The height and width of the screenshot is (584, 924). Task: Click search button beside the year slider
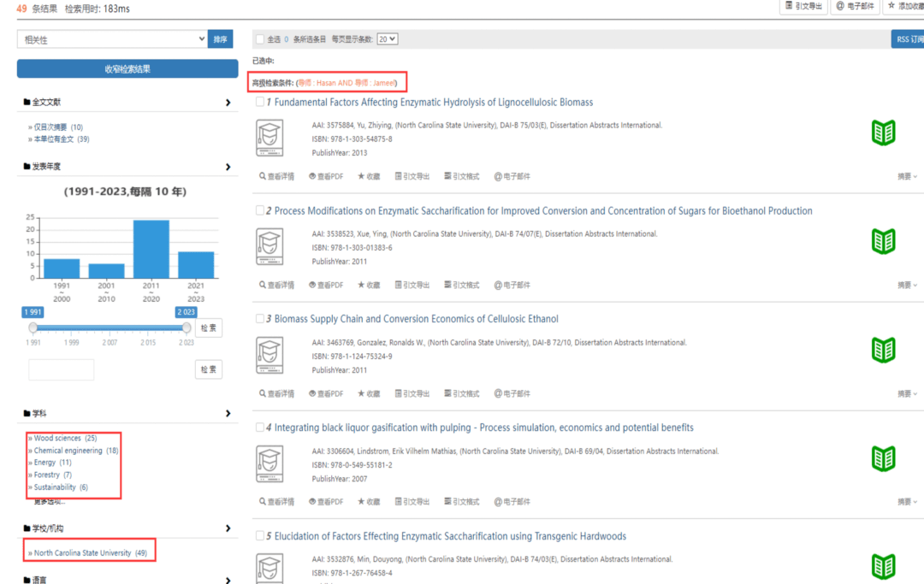(209, 327)
